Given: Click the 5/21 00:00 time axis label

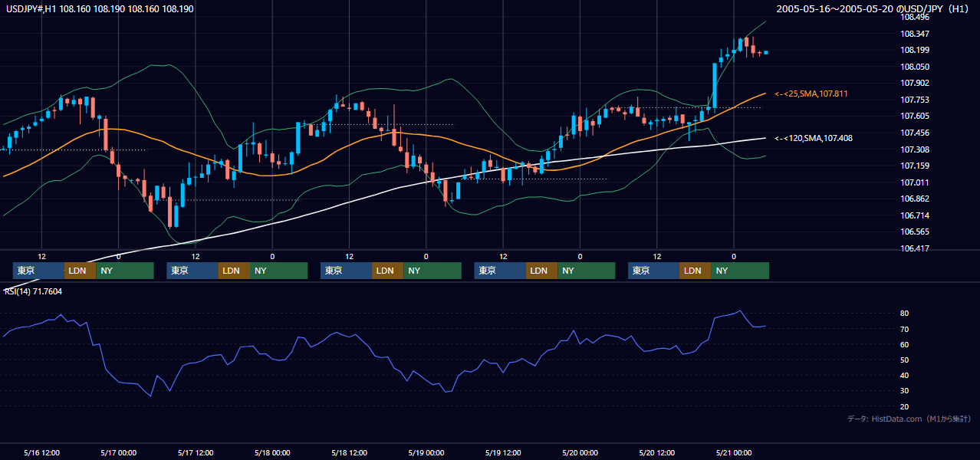Looking at the screenshot, I should [734, 452].
